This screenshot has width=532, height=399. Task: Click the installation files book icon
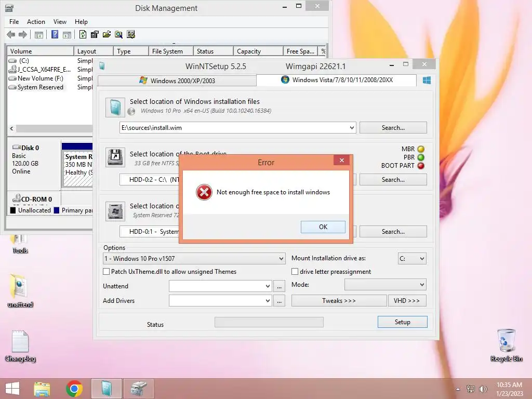click(x=115, y=107)
